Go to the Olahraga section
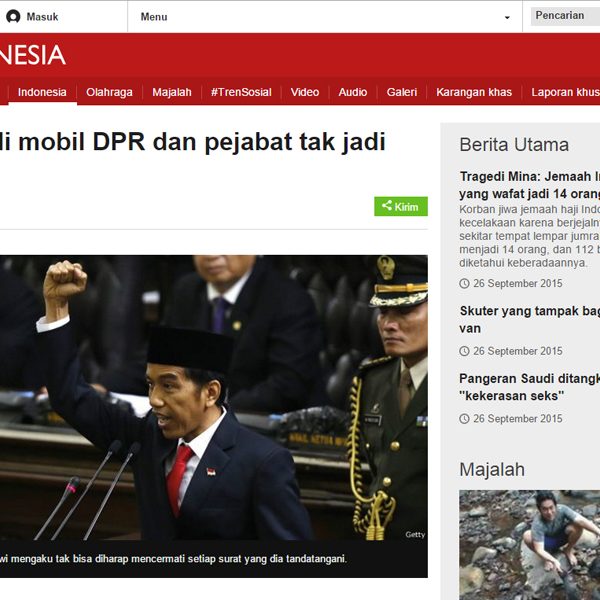 tap(109, 92)
